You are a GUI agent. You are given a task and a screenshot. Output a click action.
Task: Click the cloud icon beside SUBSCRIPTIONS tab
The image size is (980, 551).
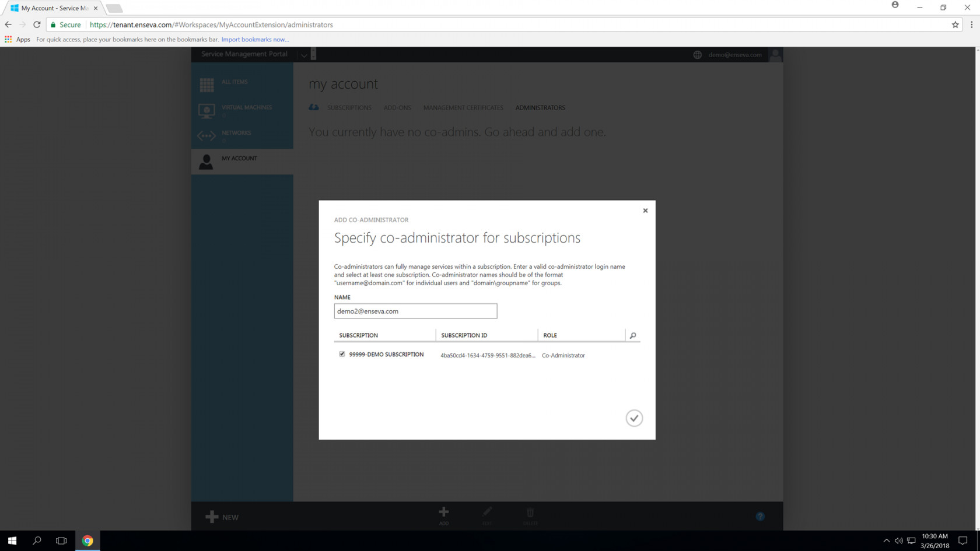[314, 107]
